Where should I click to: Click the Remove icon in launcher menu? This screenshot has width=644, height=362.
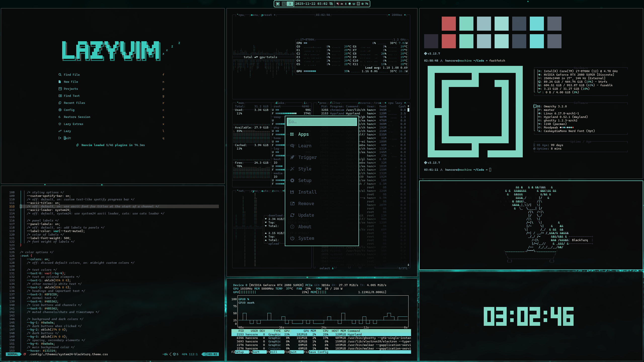tap(292, 204)
